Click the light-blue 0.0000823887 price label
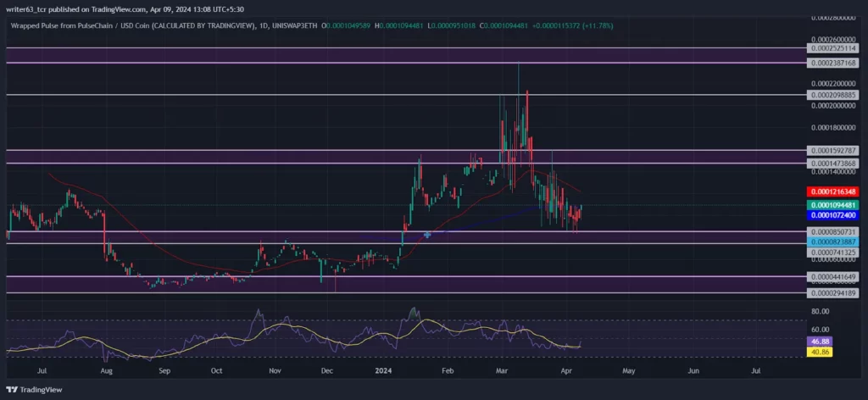 pos(833,242)
